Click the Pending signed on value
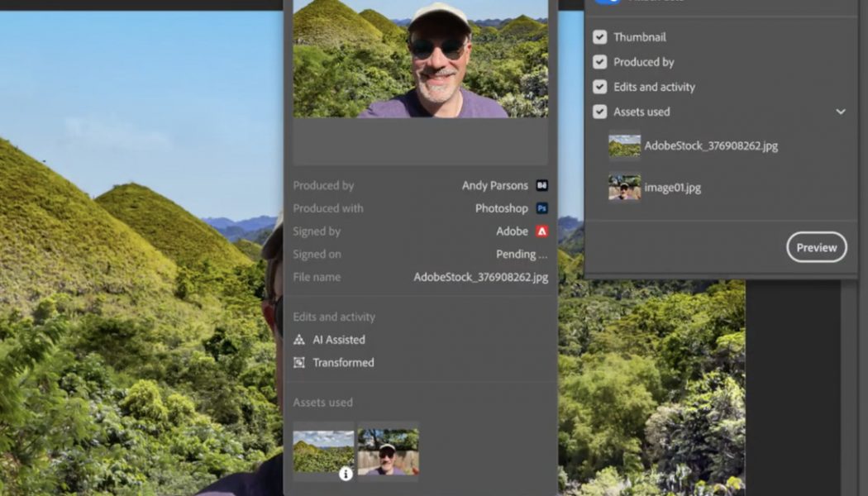Viewport: 868px width, 496px height. (x=521, y=254)
